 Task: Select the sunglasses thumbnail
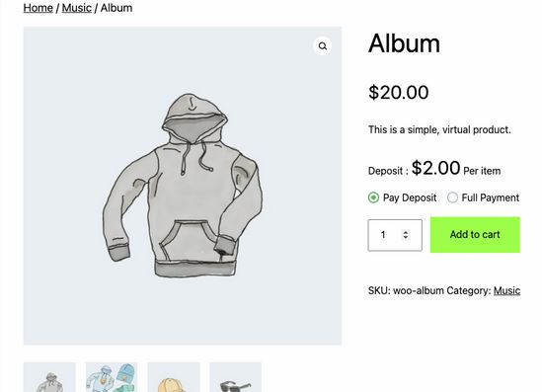coord(235,377)
